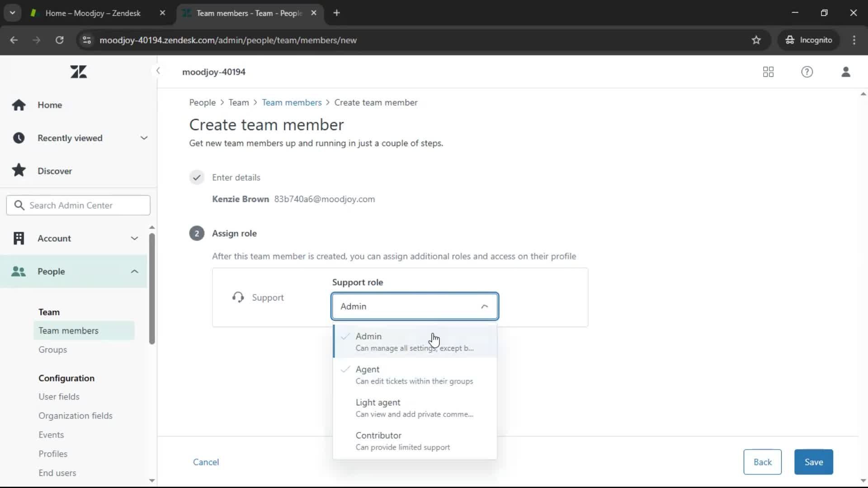Open the tab search dropdown arrow

pyautogui.click(x=12, y=13)
